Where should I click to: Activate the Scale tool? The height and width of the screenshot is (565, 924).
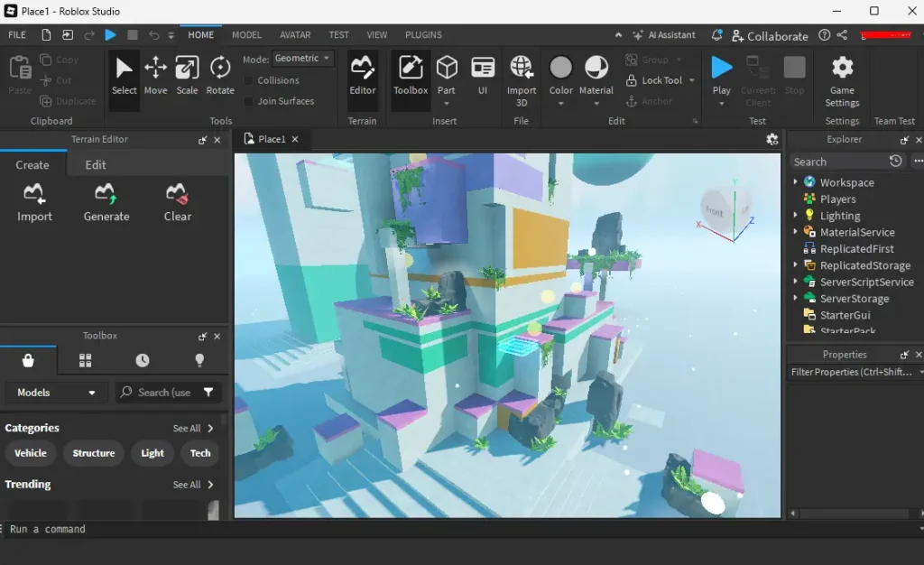coord(187,76)
